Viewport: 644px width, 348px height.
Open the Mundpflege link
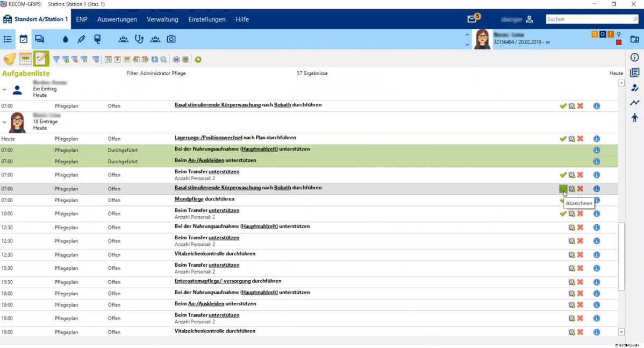click(189, 199)
